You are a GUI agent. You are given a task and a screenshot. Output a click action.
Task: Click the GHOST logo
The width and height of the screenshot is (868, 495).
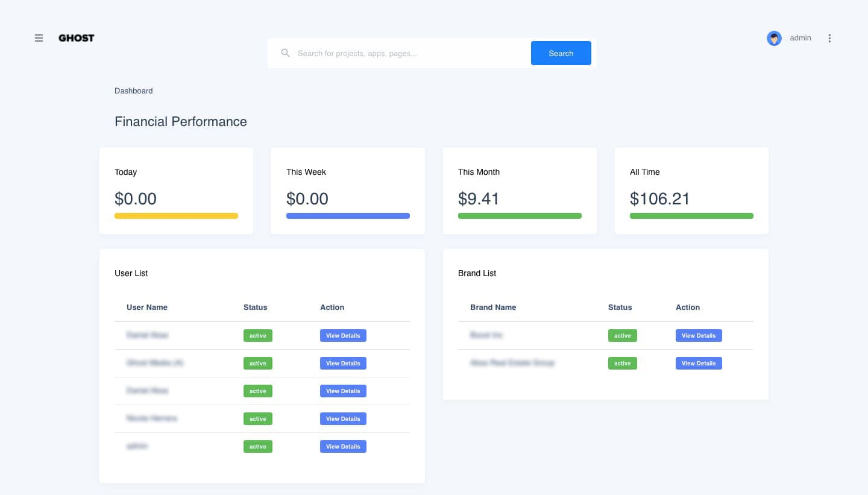tap(77, 38)
